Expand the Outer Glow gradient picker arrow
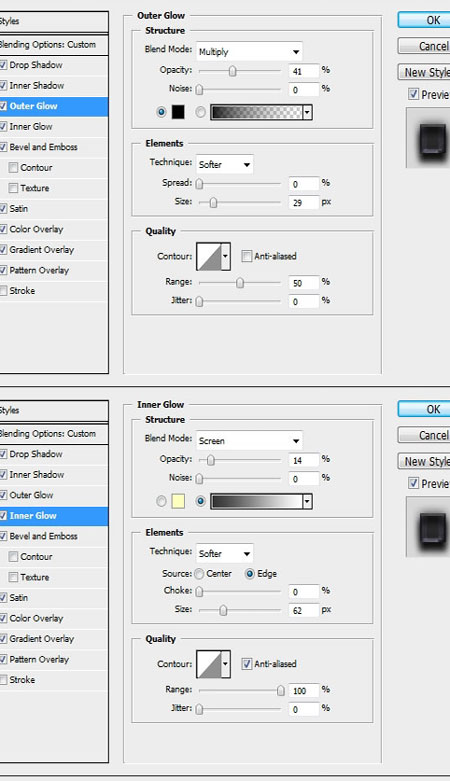 pyautogui.click(x=307, y=112)
